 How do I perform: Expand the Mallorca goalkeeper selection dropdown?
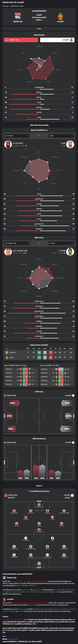pyautogui.click(x=61, y=243)
